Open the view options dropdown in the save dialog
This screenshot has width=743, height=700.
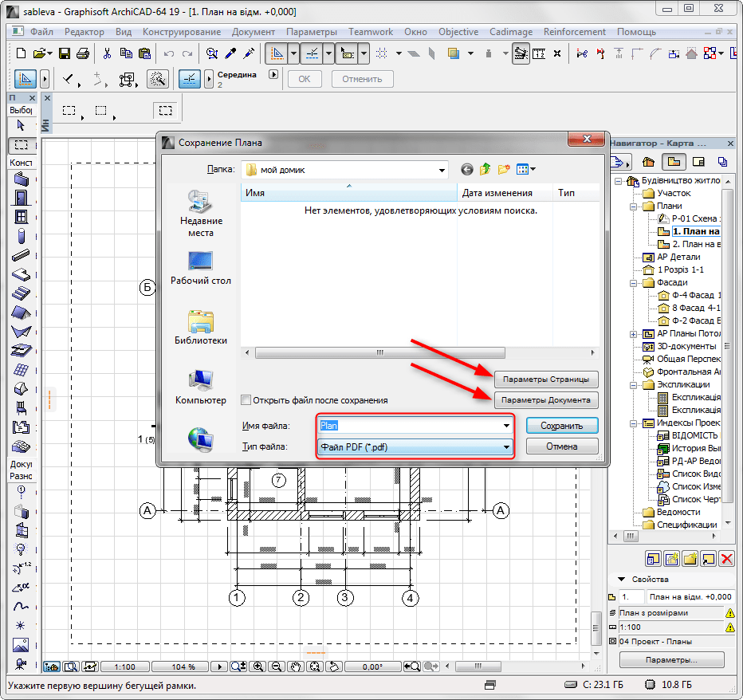(526, 169)
